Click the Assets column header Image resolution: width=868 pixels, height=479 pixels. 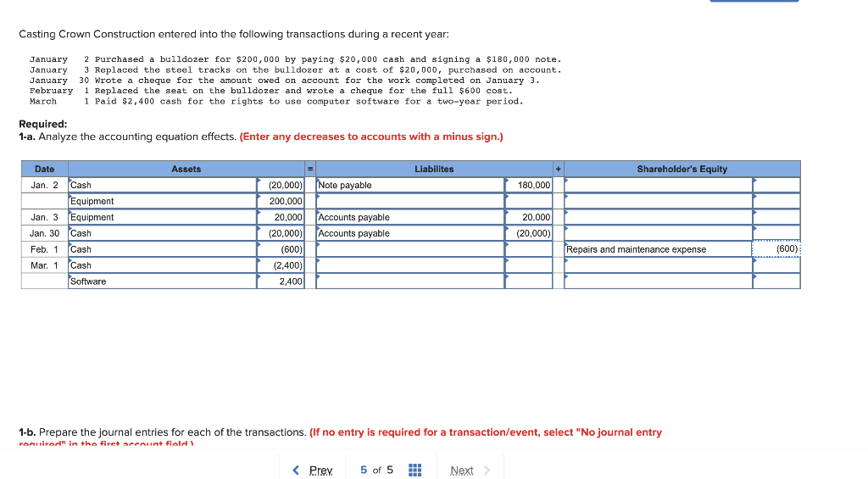(186, 169)
